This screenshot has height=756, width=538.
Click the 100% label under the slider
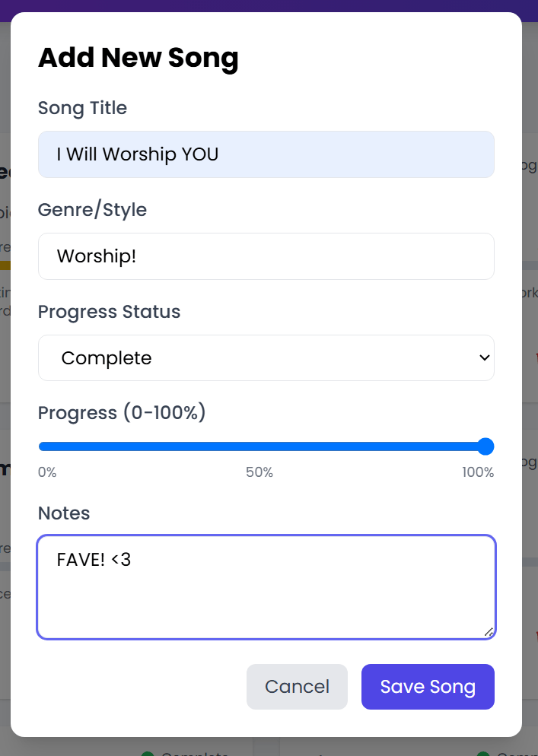(477, 472)
